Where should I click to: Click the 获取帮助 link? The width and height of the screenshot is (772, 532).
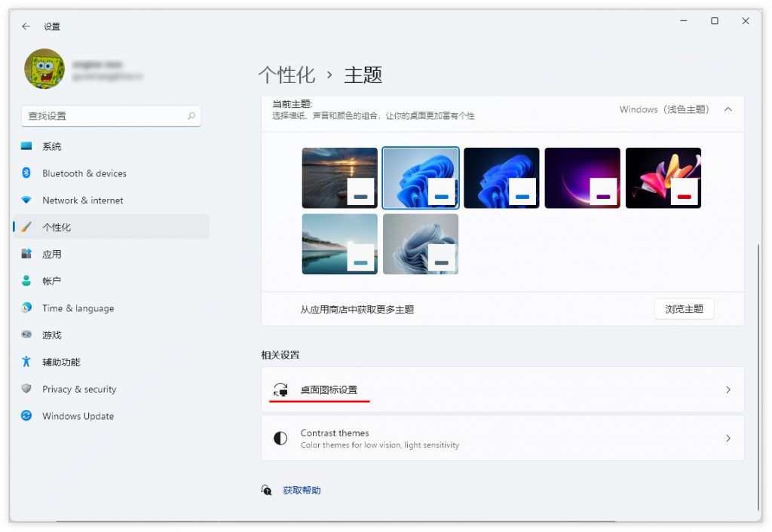point(301,490)
